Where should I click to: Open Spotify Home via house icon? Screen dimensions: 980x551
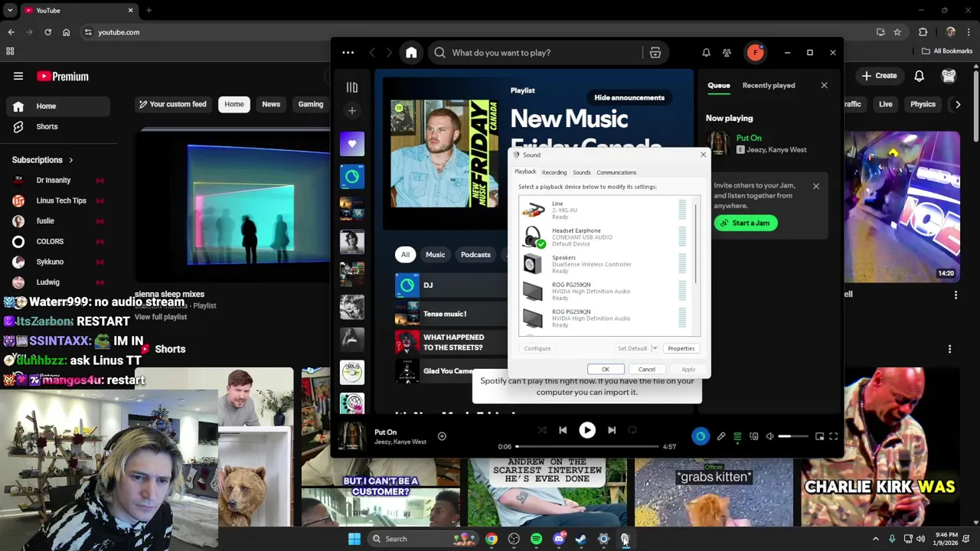tap(411, 53)
